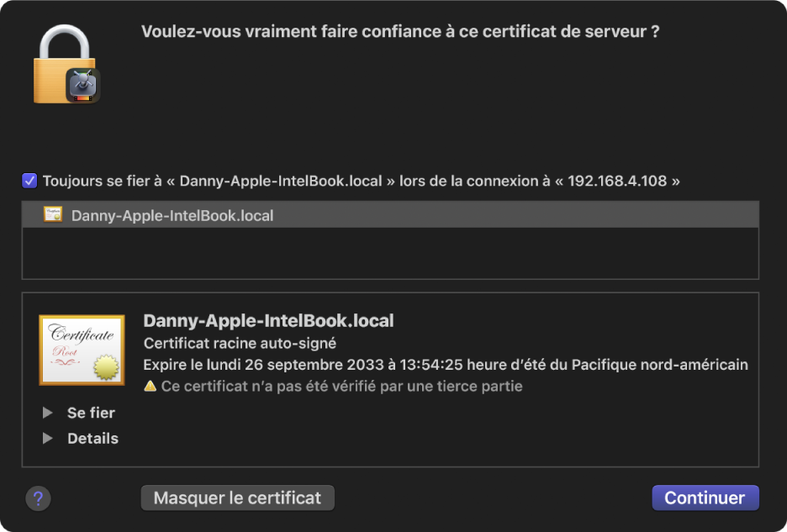Screen dimensions: 787x532
Task: Expand the 'Details' disclosure triangle
Action: tap(46, 438)
